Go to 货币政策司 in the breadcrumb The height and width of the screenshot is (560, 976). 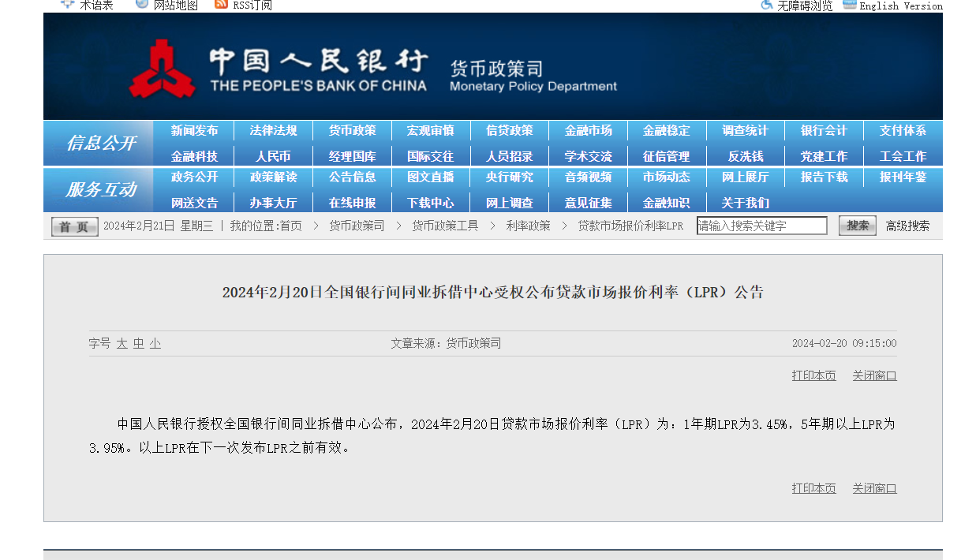pyautogui.click(x=357, y=226)
